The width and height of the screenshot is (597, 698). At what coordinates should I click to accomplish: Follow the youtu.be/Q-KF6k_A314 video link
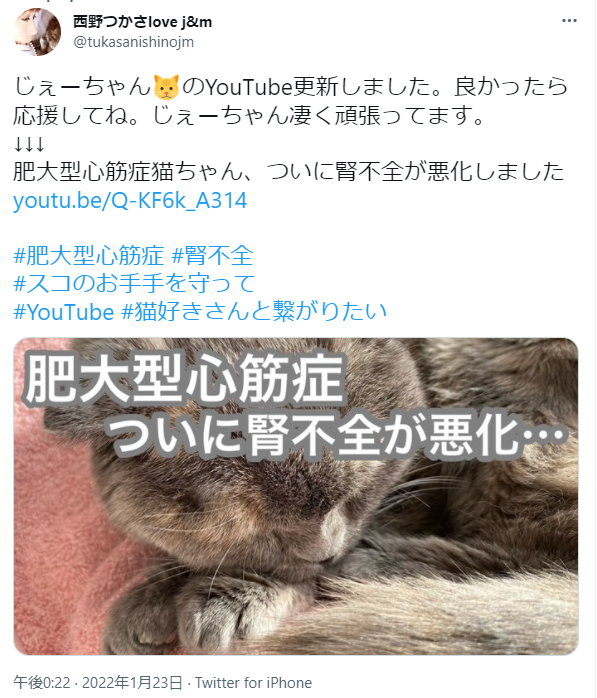pos(130,201)
